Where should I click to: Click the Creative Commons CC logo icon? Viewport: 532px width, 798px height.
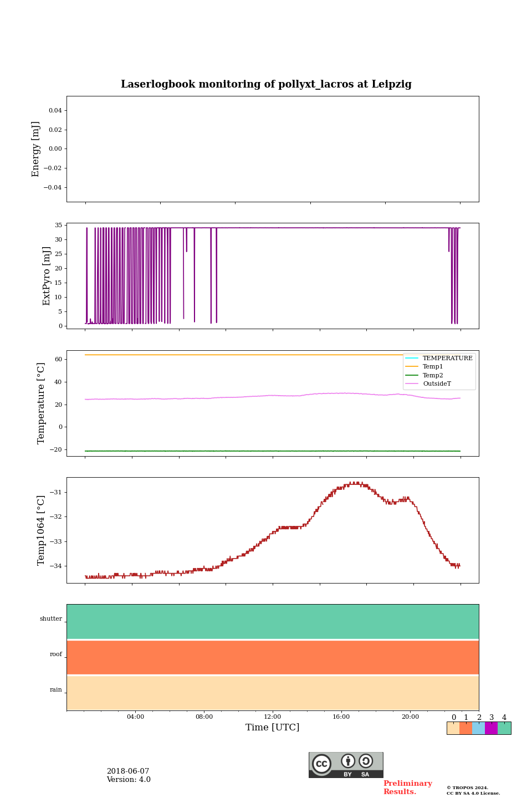tap(321, 764)
